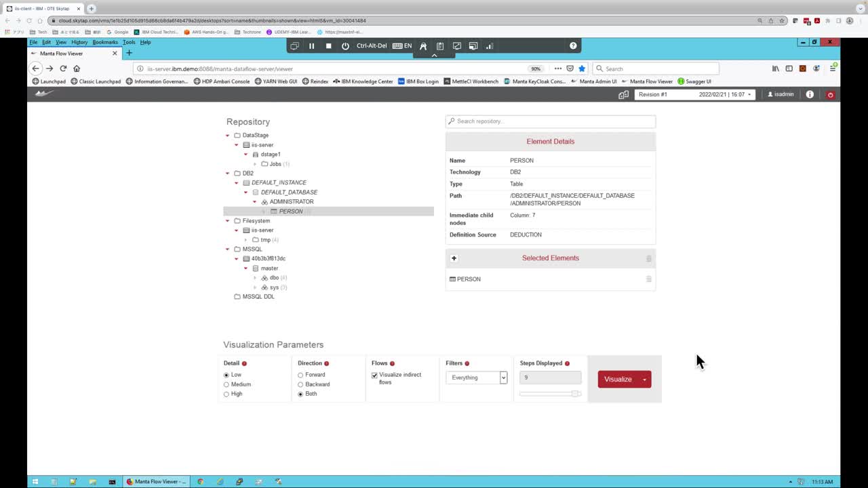This screenshot has width=868, height=488.
Task: Open the VM clipboard icon
Action: (440, 46)
